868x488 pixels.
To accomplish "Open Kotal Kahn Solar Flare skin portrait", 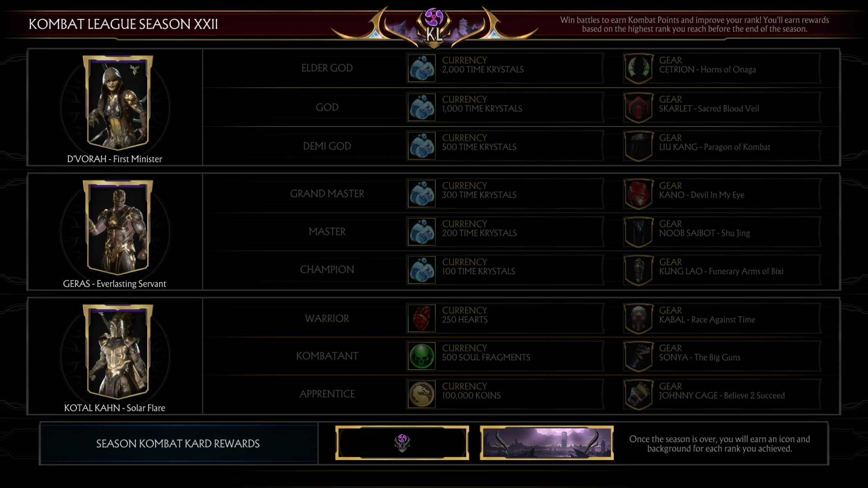I will click(118, 352).
